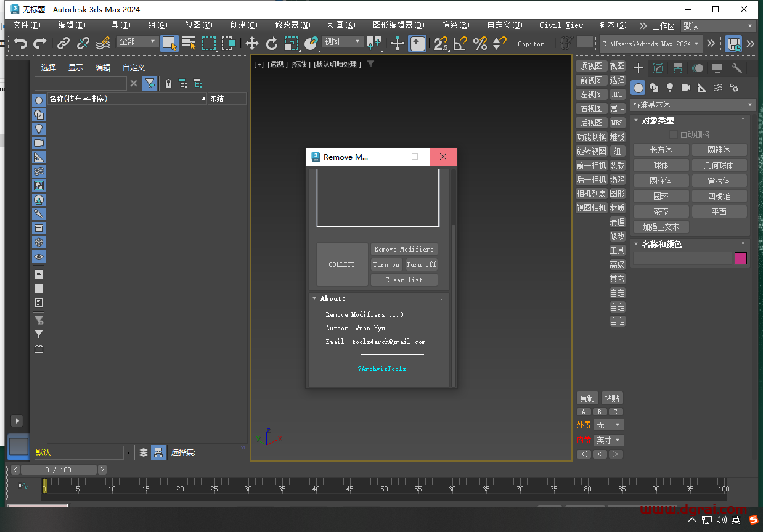Click the 长方体 object type button
This screenshot has width=763, height=532.
[x=661, y=150]
